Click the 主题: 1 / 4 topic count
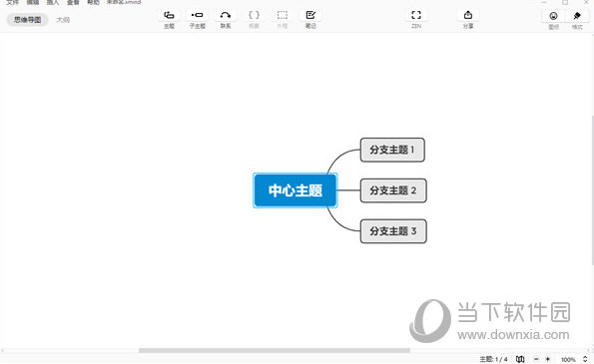This screenshot has height=364, width=594. [493, 359]
